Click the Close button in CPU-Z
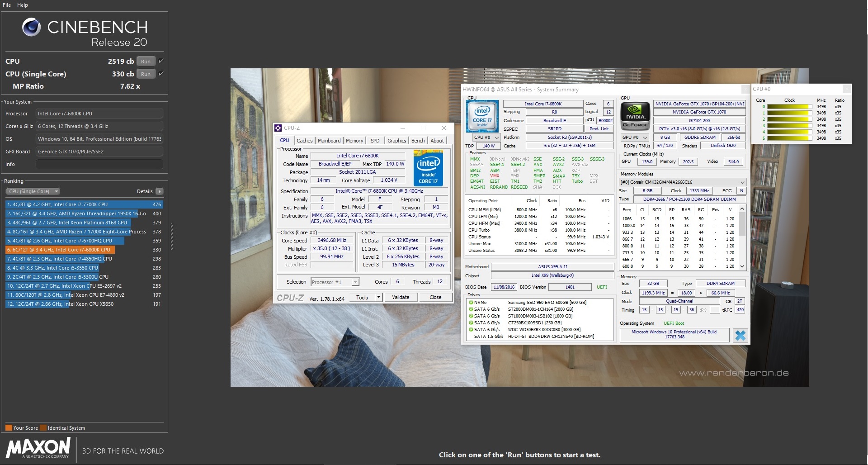This screenshot has height=465, width=868. (x=435, y=297)
